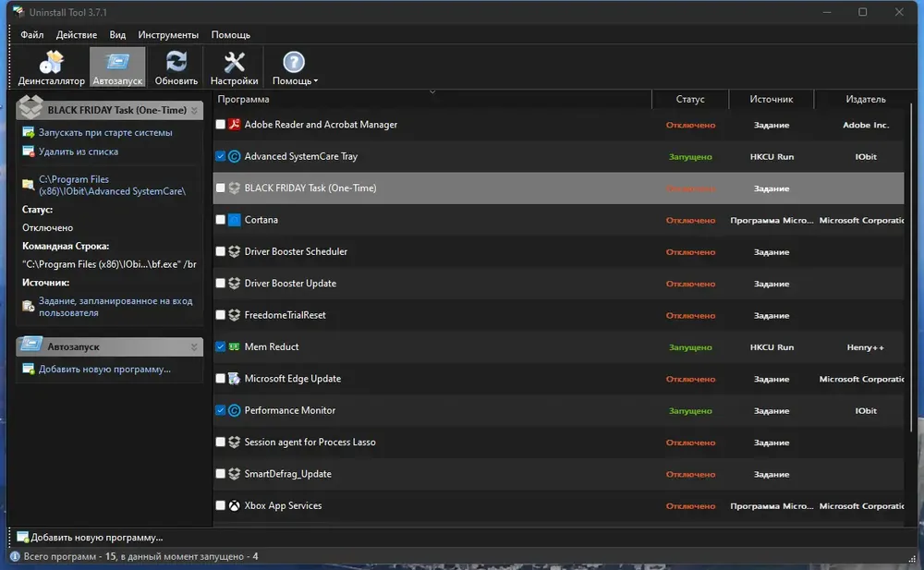
Task: Click the Xbox App Services icon
Action: click(234, 505)
